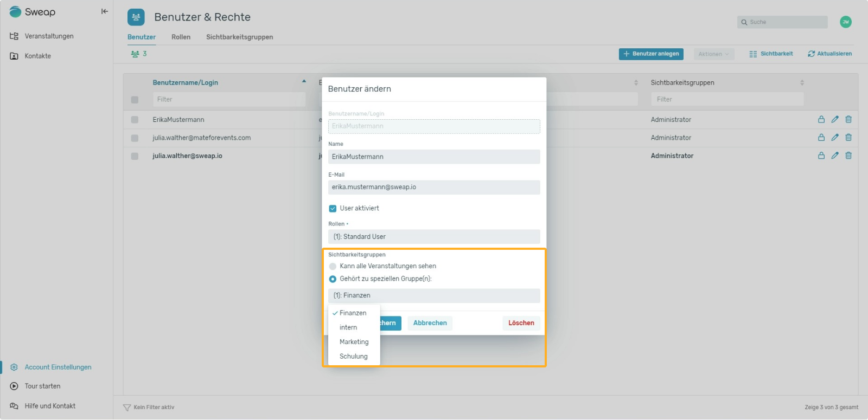Click the Account Einstellungen gear icon

click(x=14, y=367)
